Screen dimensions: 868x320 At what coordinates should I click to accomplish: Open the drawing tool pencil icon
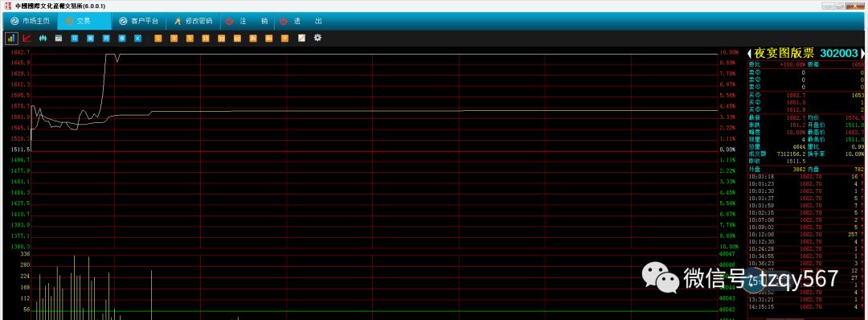(301, 39)
